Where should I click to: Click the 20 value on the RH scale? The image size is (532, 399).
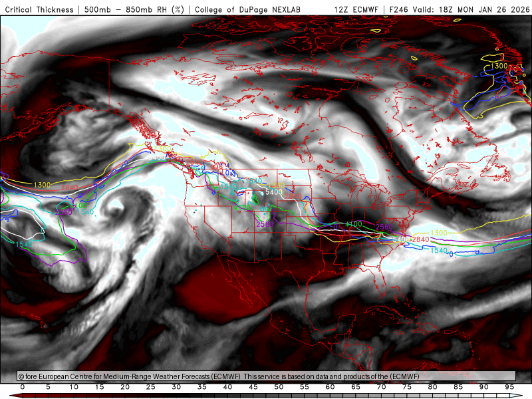click(x=125, y=387)
